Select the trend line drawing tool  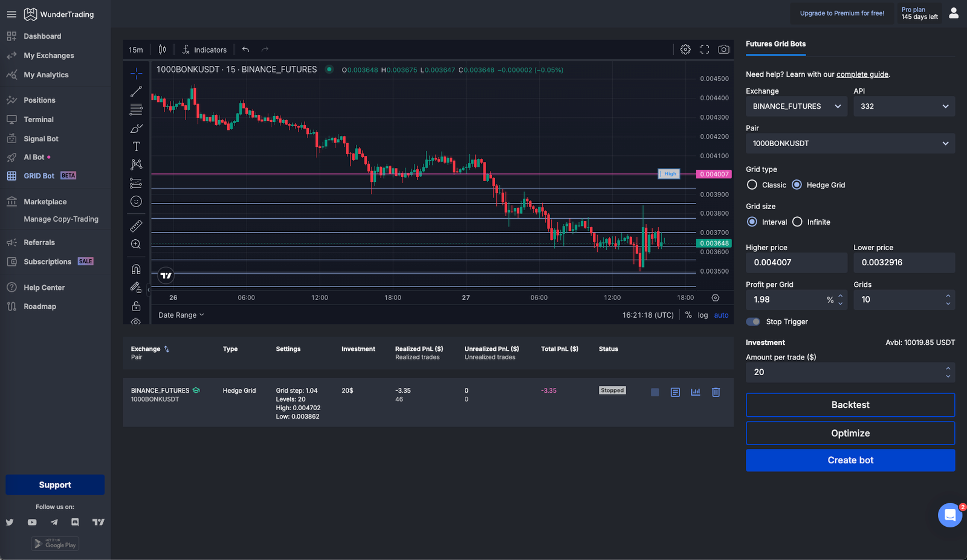pyautogui.click(x=136, y=92)
